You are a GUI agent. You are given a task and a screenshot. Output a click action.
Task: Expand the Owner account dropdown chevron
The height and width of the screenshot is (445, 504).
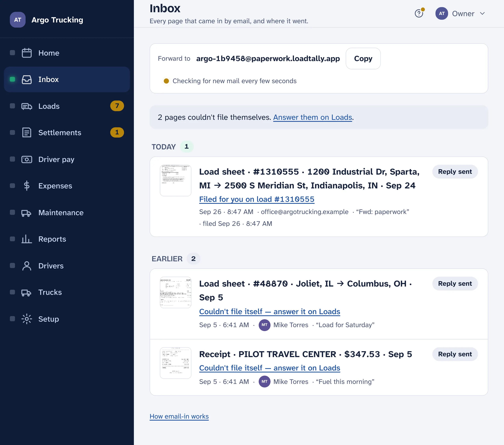[482, 13]
